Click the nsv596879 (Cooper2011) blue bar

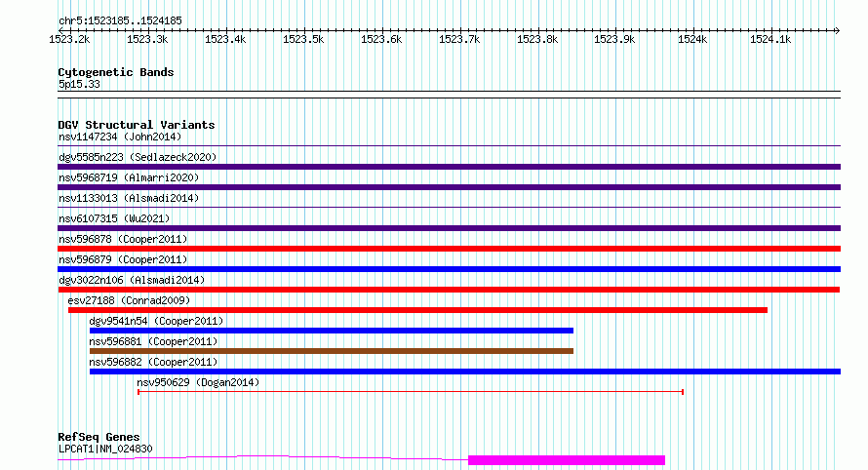click(449, 269)
